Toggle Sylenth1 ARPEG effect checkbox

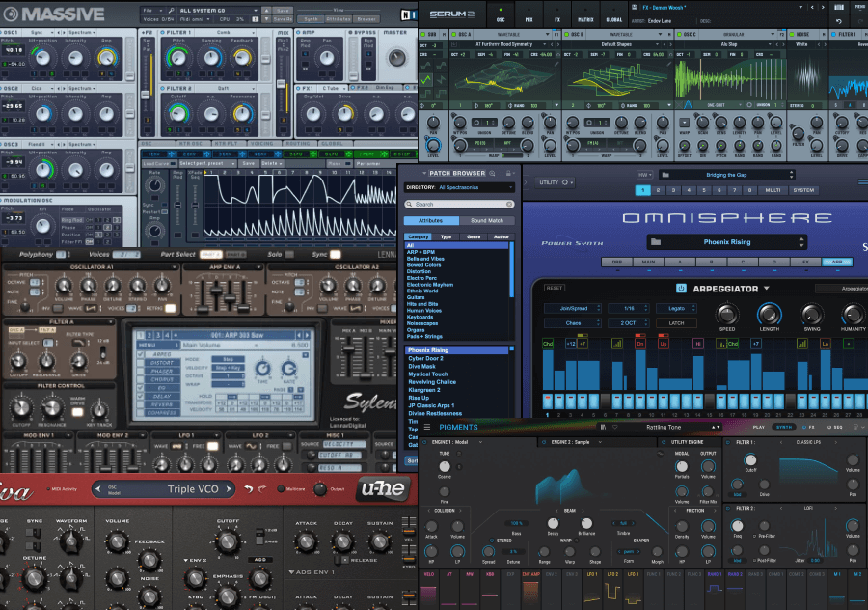pyautogui.click(x=141, y=354)
